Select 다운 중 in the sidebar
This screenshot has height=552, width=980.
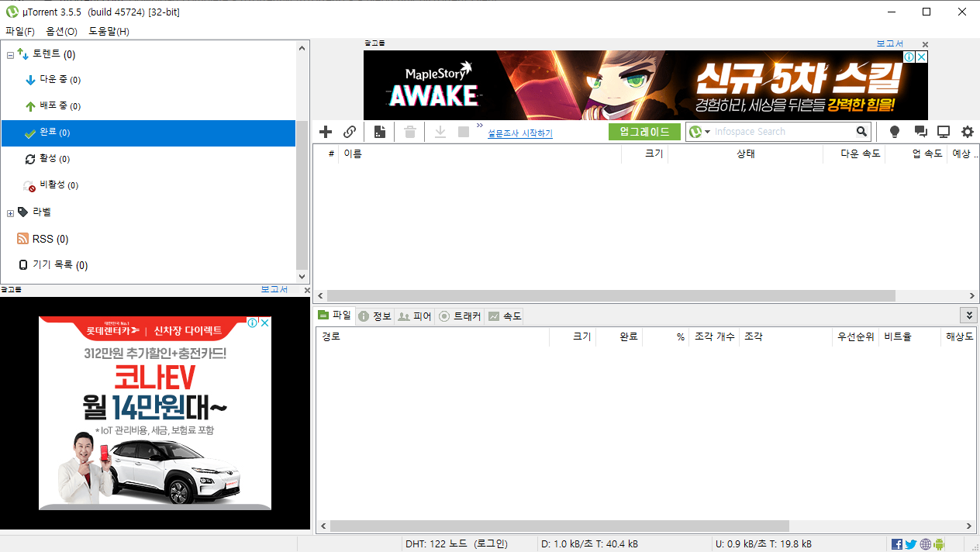[53, 80]
